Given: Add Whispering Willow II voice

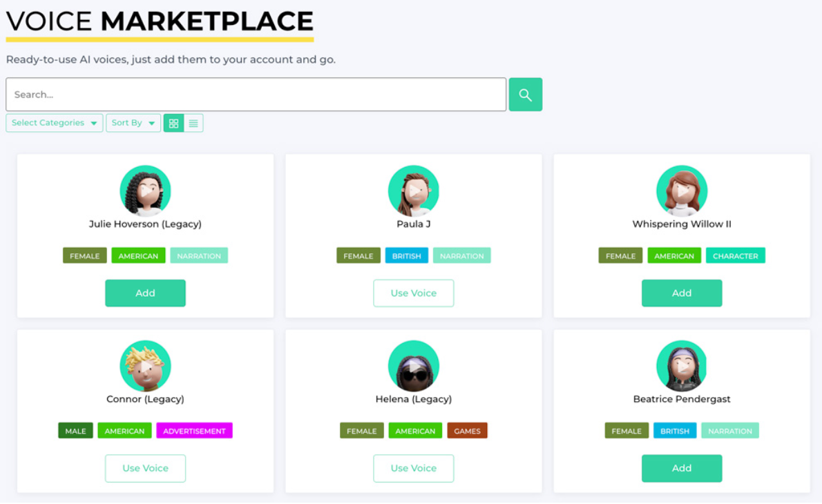Looking at the screenshot, I should (x=682, y=293).
